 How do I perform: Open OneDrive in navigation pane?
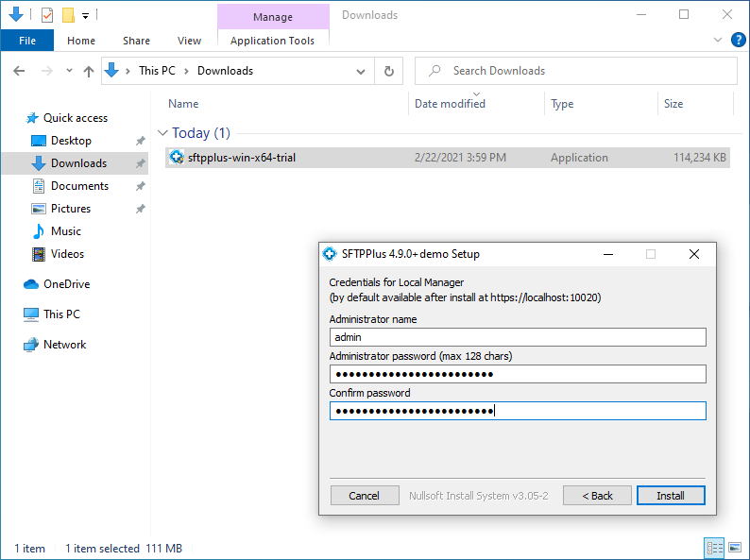(66, 284)
